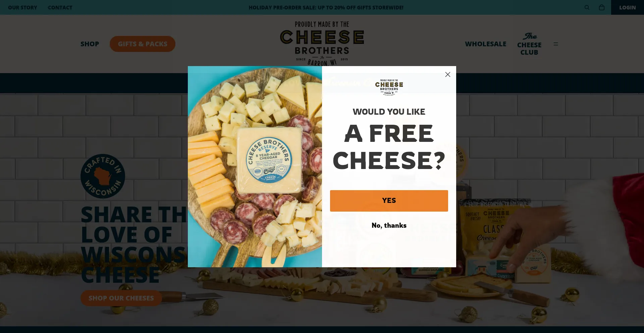This screenshot has height=333, width=644.
Task: Click the A Free Cheese headline
Action: pos(389,147)
